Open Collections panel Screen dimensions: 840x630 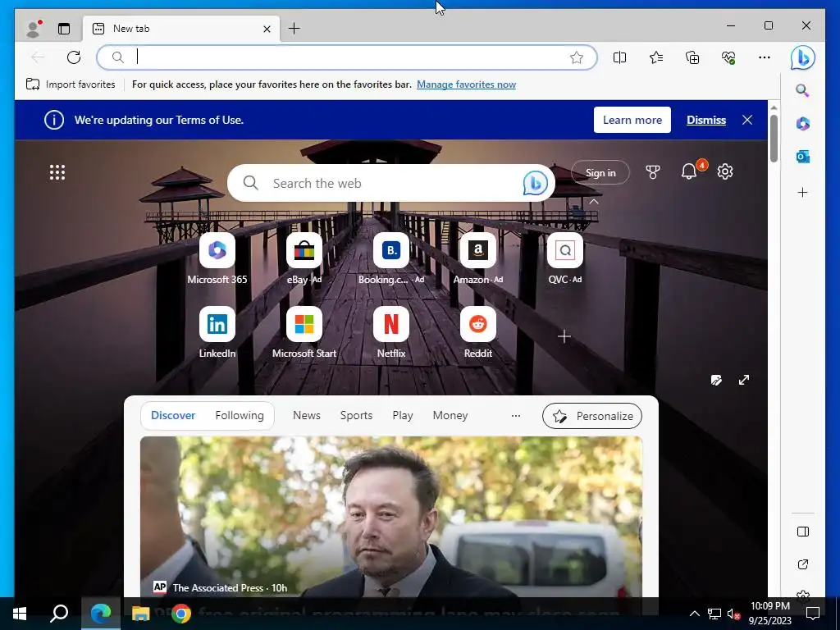coord(692,57)
